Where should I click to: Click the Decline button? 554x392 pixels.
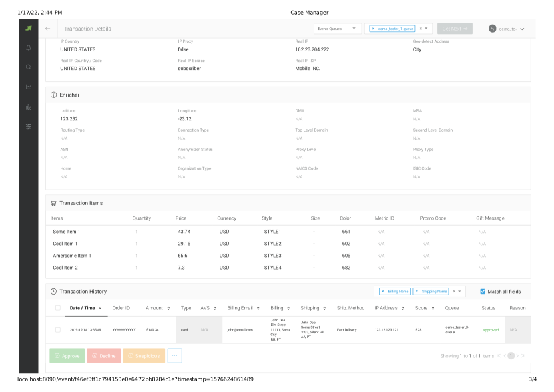104,355
